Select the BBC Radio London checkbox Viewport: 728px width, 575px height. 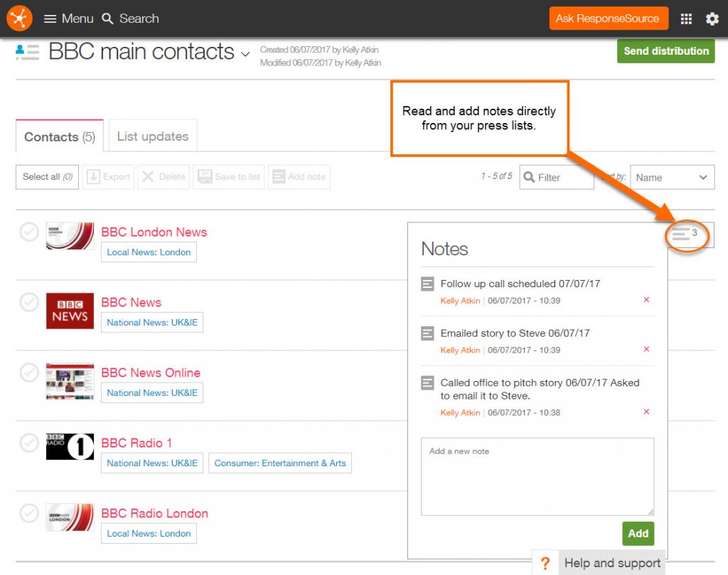(29, 513)
